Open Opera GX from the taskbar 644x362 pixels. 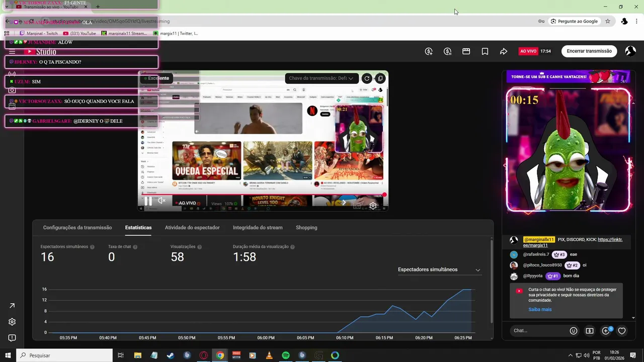204,355
